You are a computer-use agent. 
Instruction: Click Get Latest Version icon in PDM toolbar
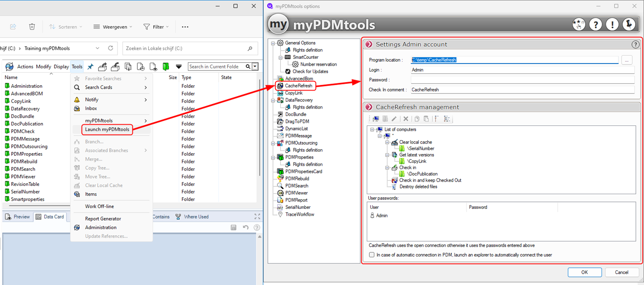coord(128,67)
